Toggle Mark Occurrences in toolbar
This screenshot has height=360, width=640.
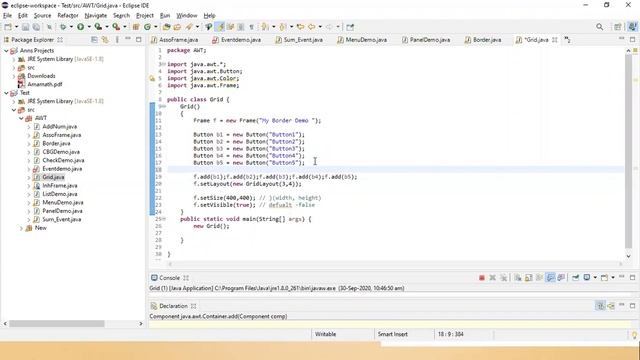tap(220, 27)
